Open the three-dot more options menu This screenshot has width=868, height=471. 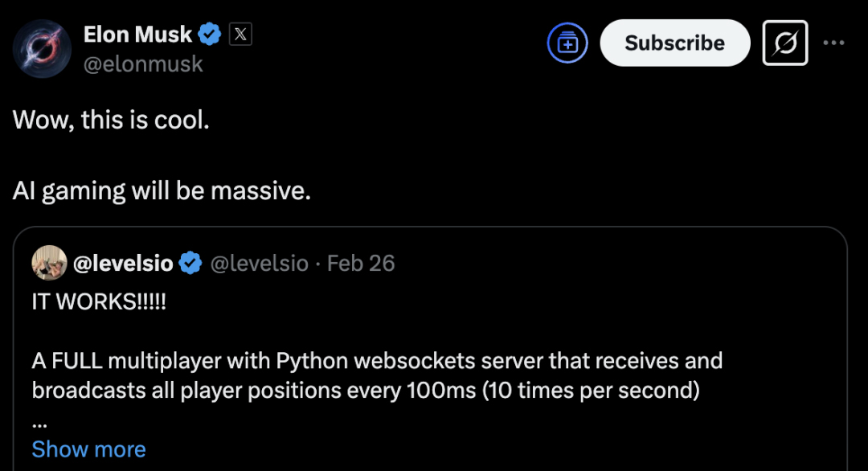tap(833, 43)
